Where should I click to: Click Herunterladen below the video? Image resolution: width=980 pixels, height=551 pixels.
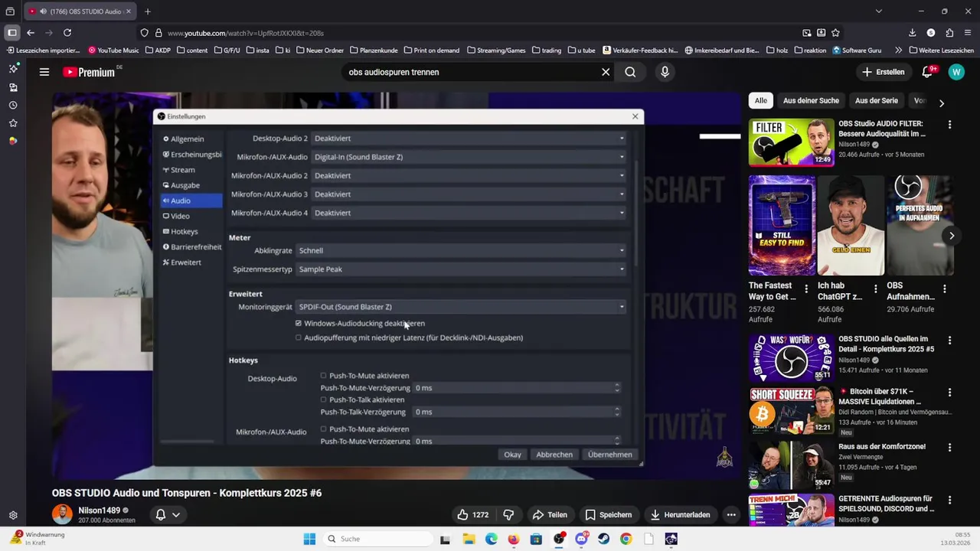pyautogui.click(x=680, y=514)
